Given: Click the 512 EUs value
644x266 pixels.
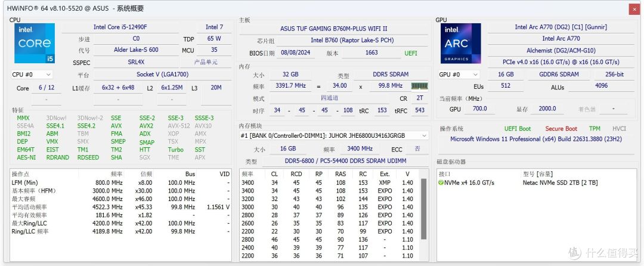Looking at the screenshot, I should click(x=506, y=86).
